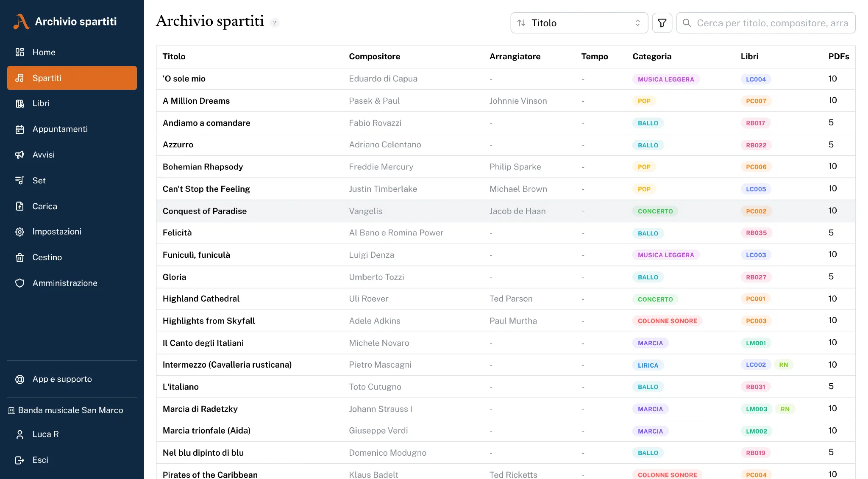Image resolution: width=868 pixels, height=479 pixels.
Task: Click the LM001 tag on Il Canto degli Italiani
Action: point(756,343)
